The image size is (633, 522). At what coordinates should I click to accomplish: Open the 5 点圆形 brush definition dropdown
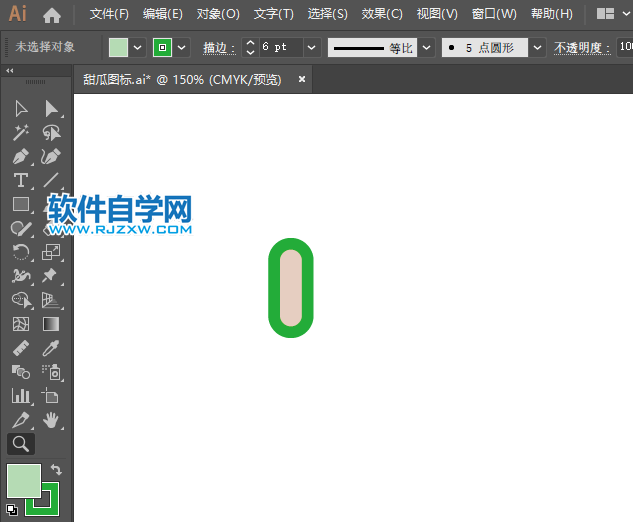[x=537, y=48]
